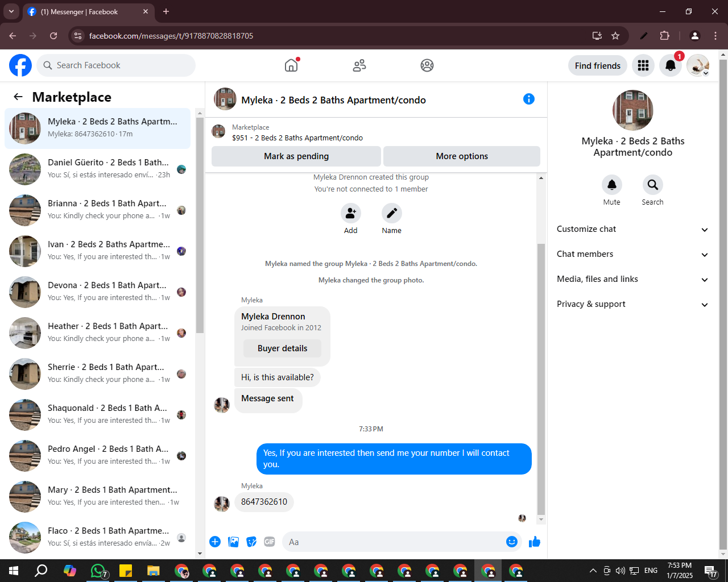The image size is (728, 582).
Task: Click the Facebook logo icon
Action: pos(20,65)
